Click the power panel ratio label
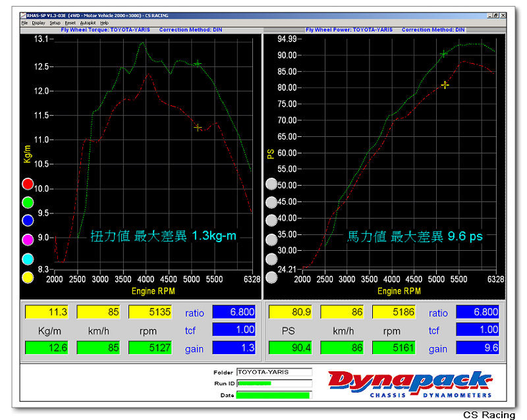The image size is (527, 420). click(438, 313)
